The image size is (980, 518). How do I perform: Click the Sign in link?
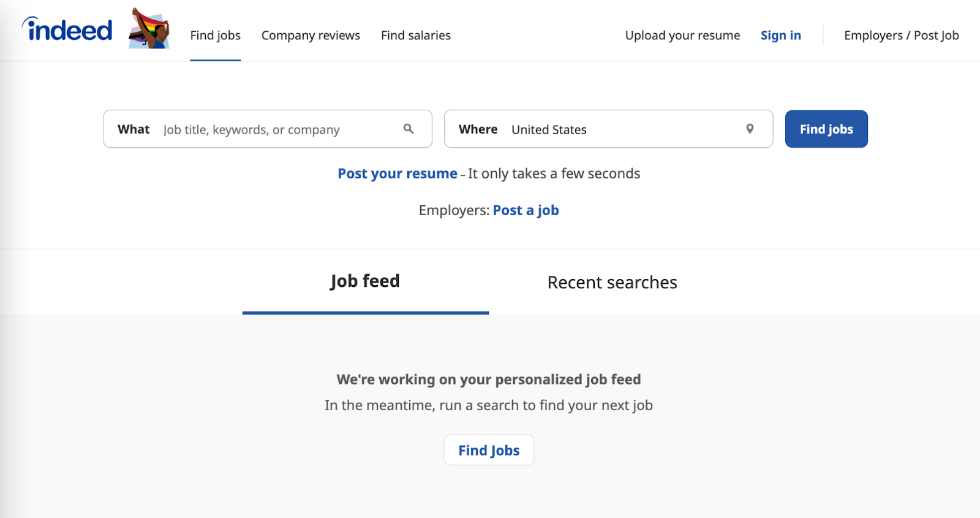tap(780, 36)
